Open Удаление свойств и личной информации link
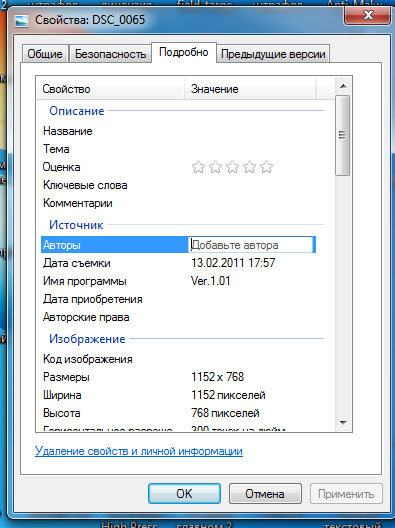The width and height of the screenshot is (395, 528). click(139, 451)
